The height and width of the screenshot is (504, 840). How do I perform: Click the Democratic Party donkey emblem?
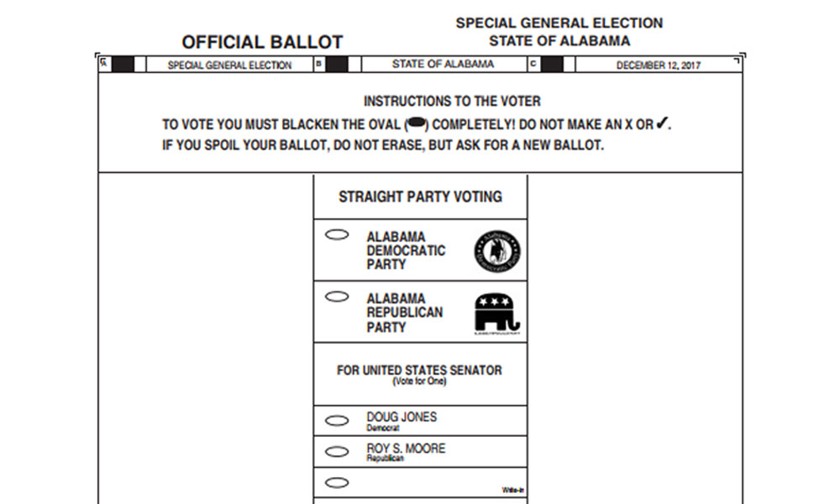[x=497, y=251]
